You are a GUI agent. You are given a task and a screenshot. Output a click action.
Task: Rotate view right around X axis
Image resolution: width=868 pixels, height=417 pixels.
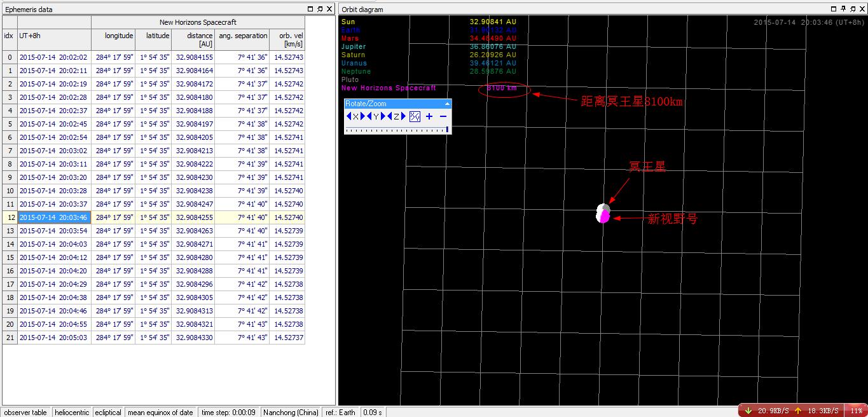tap(363, 116)
